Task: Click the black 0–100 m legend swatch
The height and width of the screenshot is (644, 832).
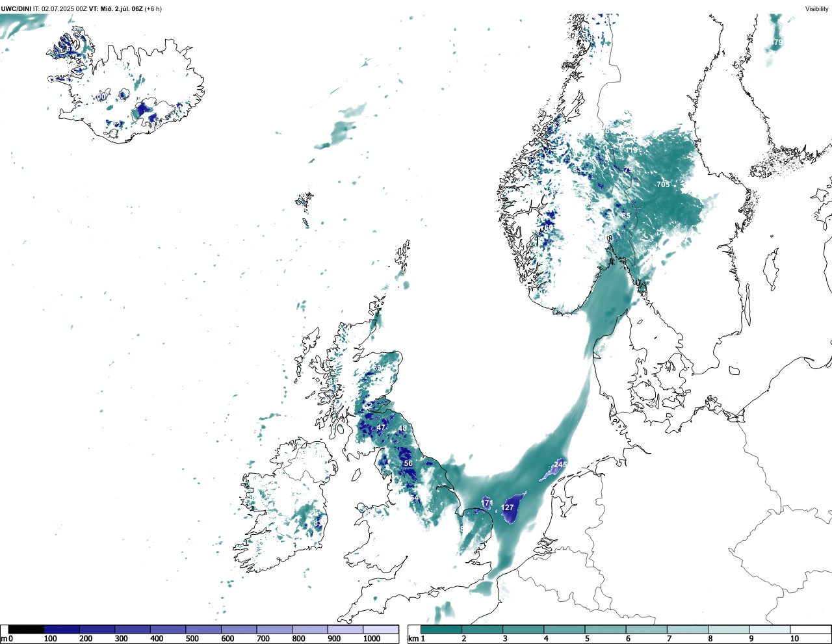Action: [27, 630]
